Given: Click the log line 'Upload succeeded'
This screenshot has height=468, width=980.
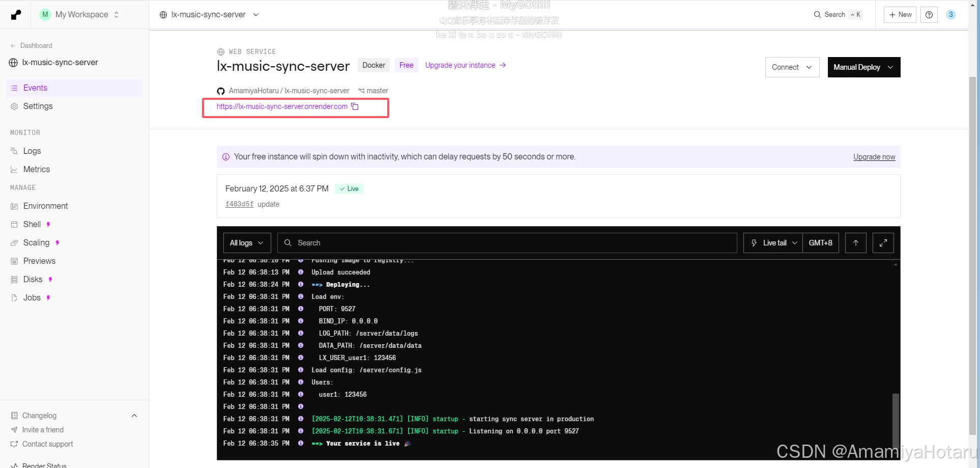Looking at the screenshot, I should pos(341,272).
